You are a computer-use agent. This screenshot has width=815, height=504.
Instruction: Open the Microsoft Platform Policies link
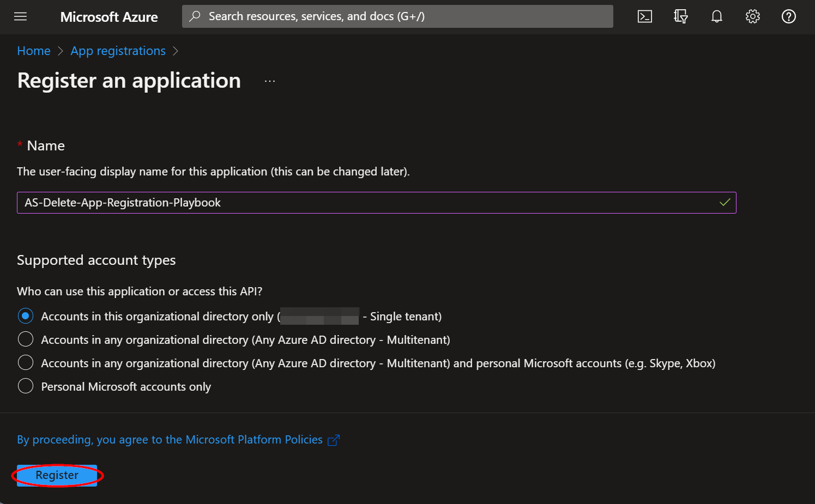[170, 440]
